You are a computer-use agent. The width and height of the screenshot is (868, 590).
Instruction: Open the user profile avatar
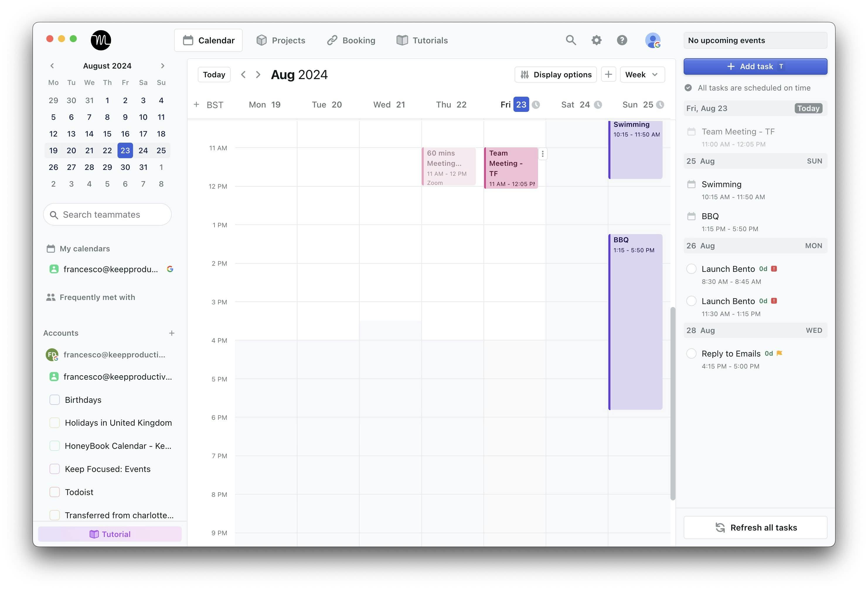(653, 40)
